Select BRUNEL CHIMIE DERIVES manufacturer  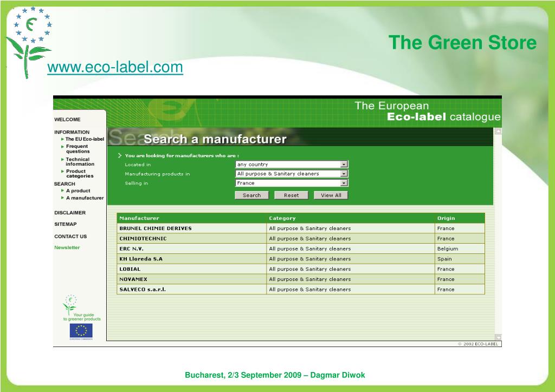[x=156, y=228]
